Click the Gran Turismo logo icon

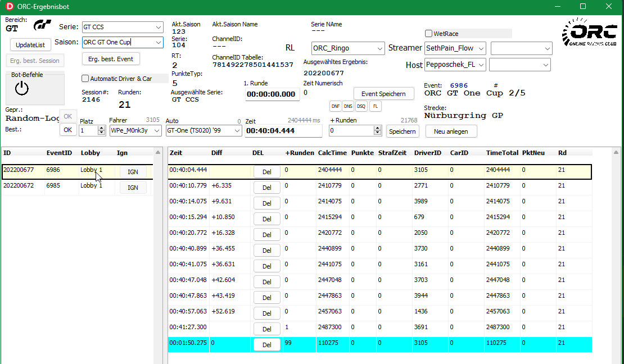42,26
